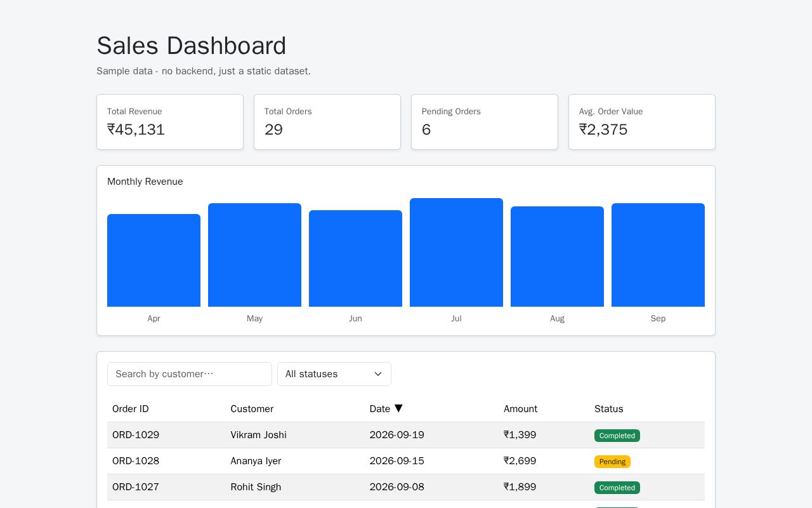Sort table by Order ID column
This screenshot has height=508, width=812.
click(x=131, y=409)
